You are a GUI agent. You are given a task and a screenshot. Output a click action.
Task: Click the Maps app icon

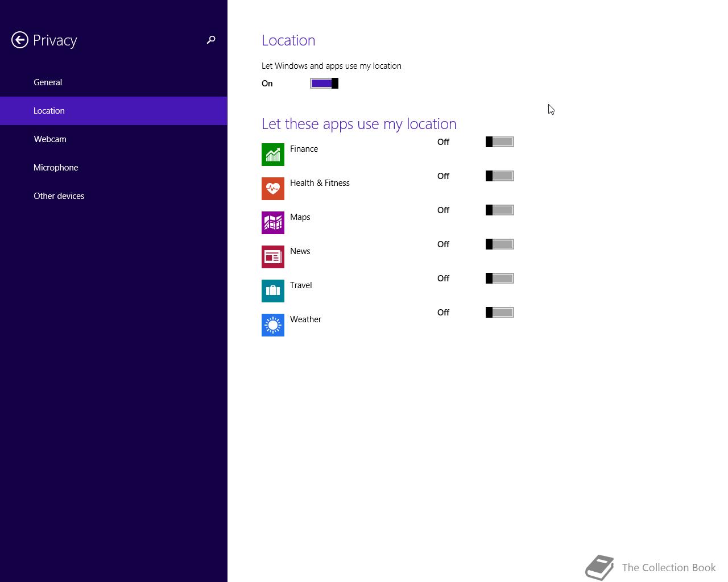(273, 223)
